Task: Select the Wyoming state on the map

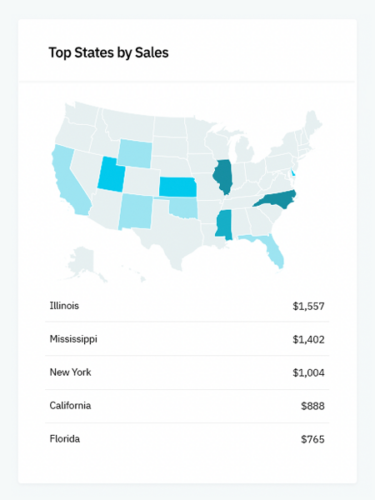Action: (x=135, y=153)
